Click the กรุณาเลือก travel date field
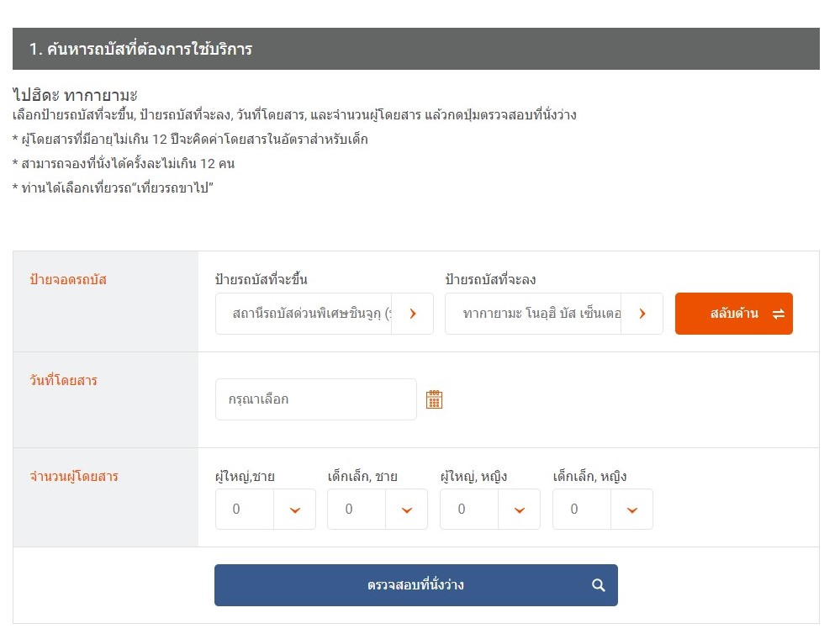The image size is (840, 634). (x=315, y=399)
